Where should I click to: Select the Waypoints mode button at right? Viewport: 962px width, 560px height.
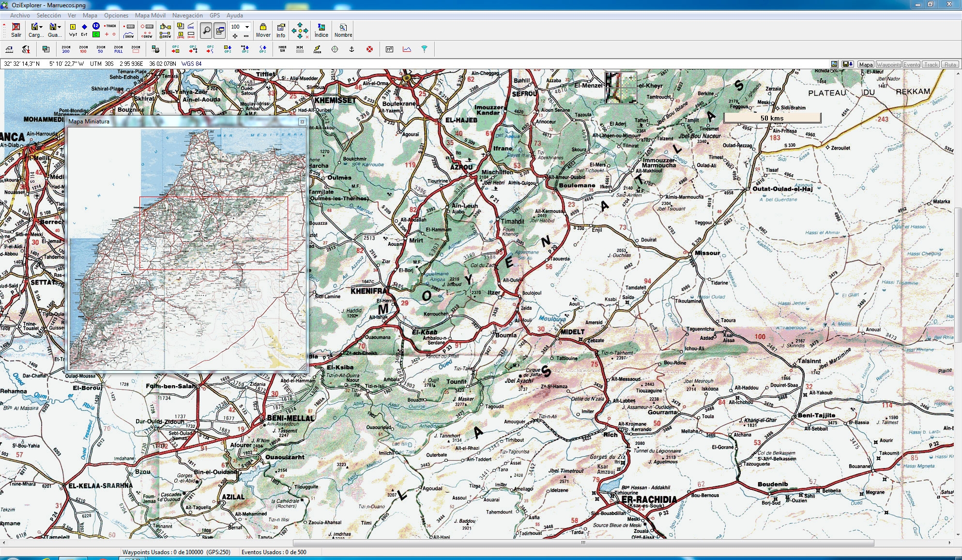pyautogui.click(x=888, y=64)
